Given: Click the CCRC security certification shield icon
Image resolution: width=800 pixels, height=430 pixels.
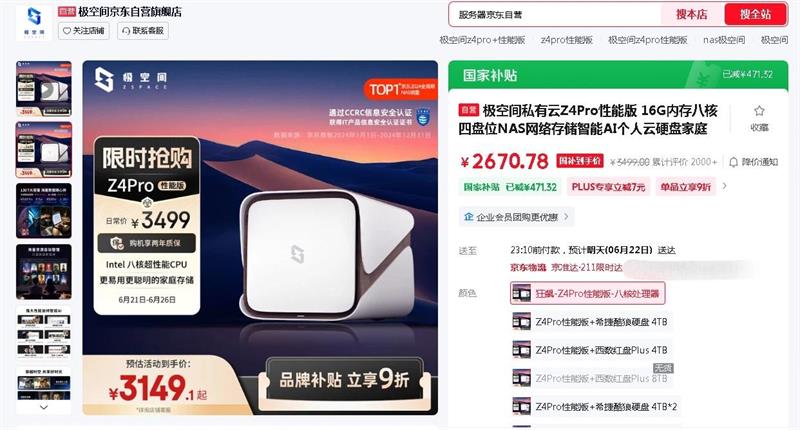Looking at the screenshot, I should (423, 117).
